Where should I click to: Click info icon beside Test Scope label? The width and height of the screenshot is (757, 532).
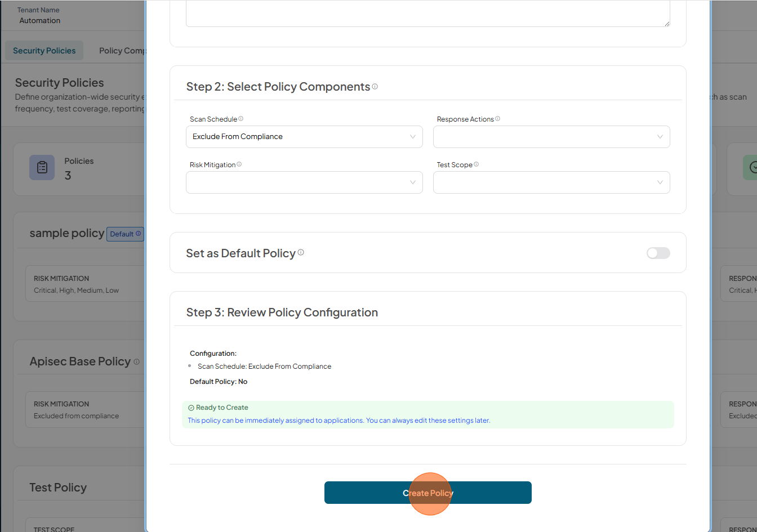pyautogui.click(x=476, y=164)
